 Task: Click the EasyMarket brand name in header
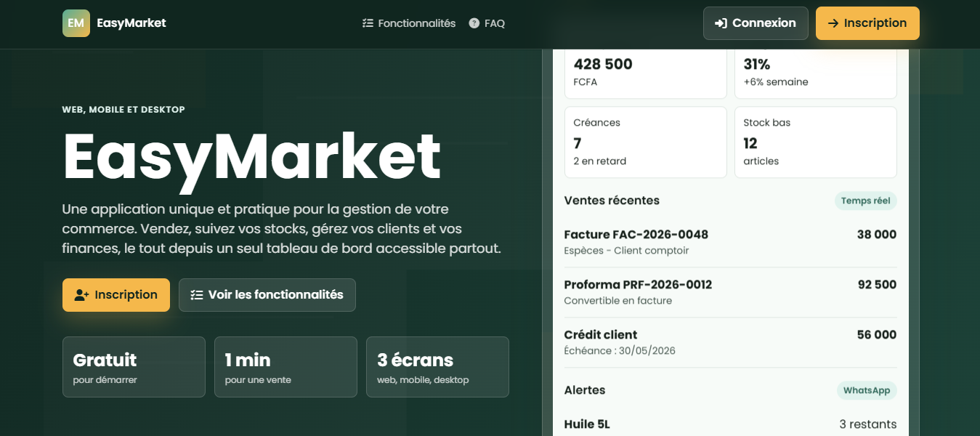pyautogui.click(x=131, y=23)
